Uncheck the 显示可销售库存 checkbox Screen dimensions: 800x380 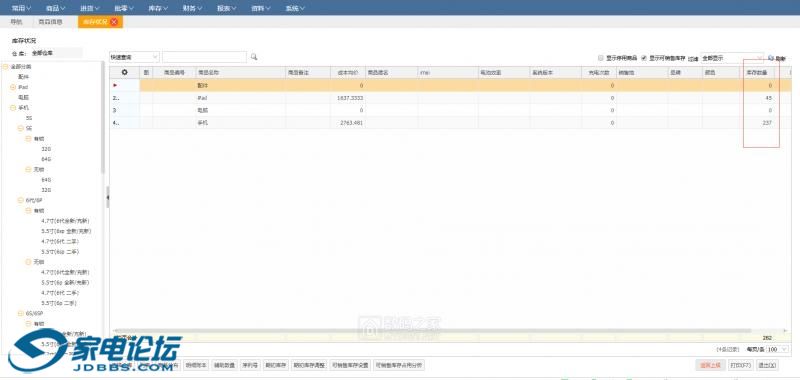click(644, 58)
